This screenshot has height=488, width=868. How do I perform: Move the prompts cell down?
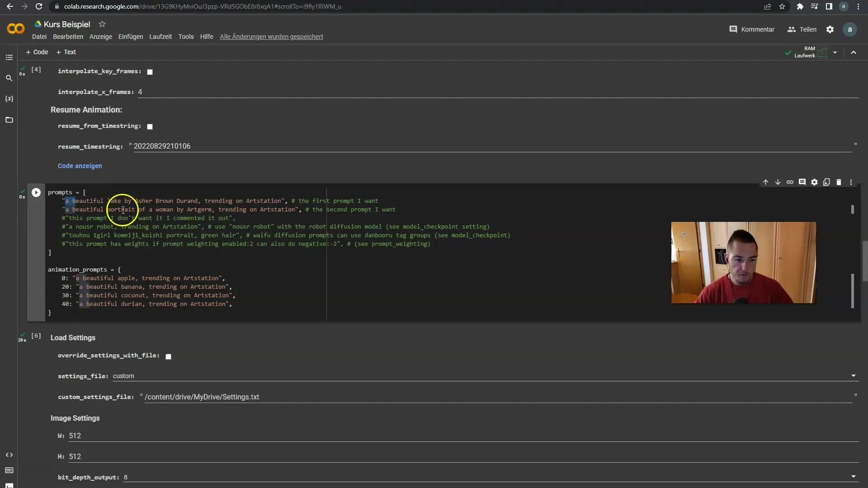click(778, 182)
